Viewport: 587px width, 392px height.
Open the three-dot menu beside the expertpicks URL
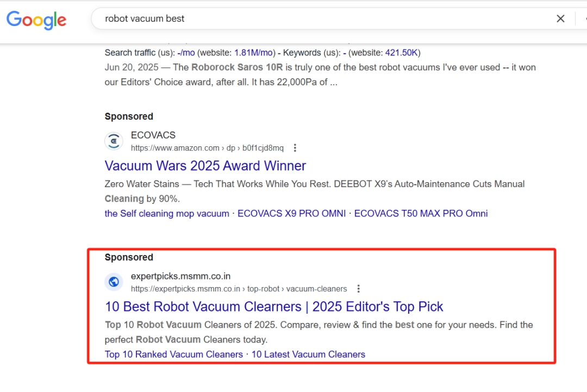tap(358, 289)
